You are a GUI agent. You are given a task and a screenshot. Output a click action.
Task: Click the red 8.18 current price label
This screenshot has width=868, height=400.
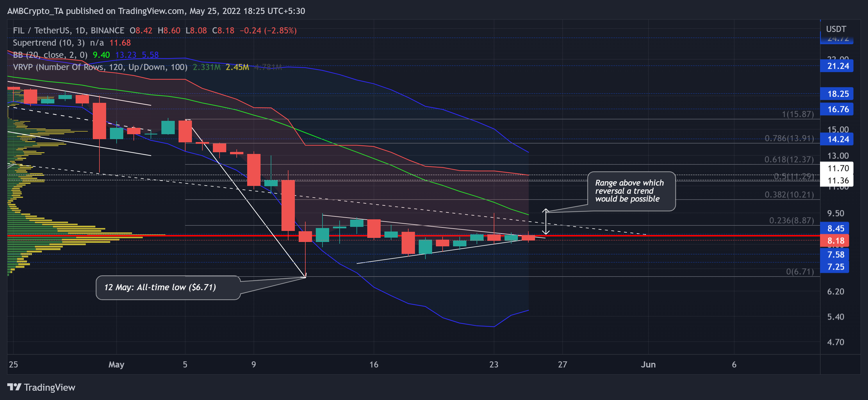[x=835, y=241]
